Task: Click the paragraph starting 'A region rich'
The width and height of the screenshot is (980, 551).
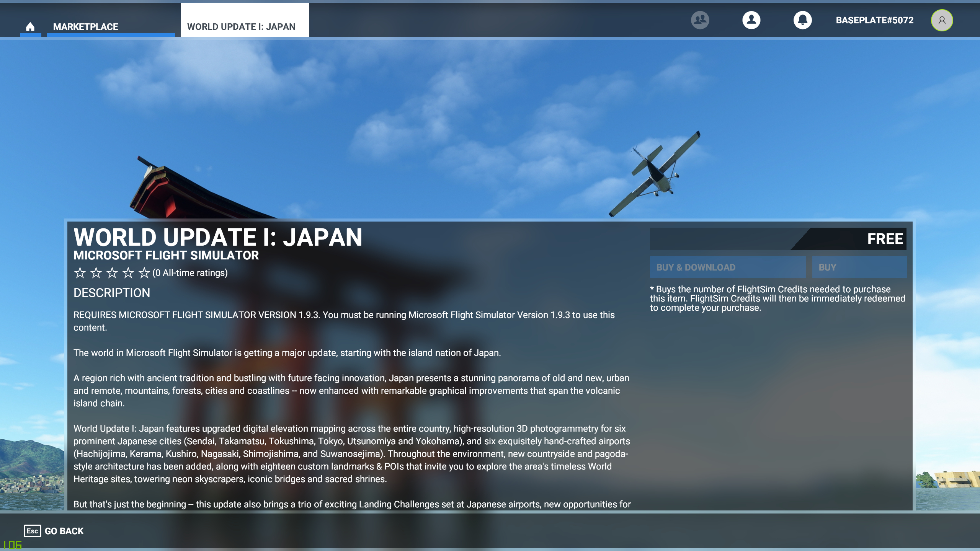Action: tap(351, 390)
